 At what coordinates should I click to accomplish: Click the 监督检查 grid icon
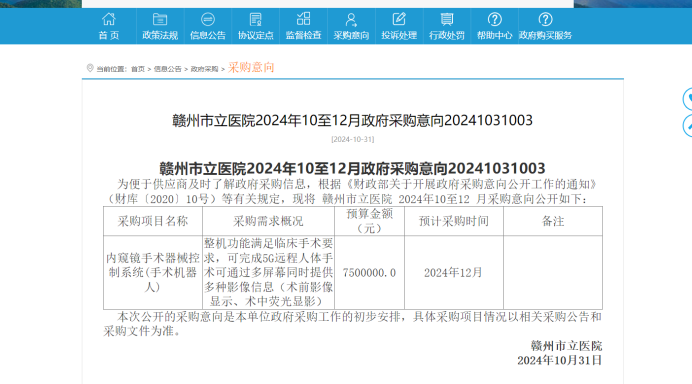click(303, 19)
